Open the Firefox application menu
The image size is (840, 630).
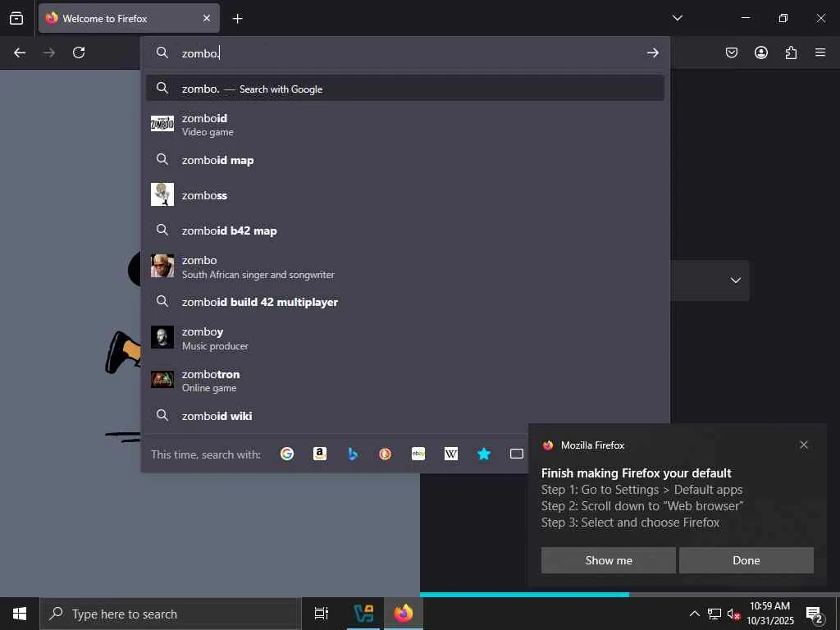819,52
